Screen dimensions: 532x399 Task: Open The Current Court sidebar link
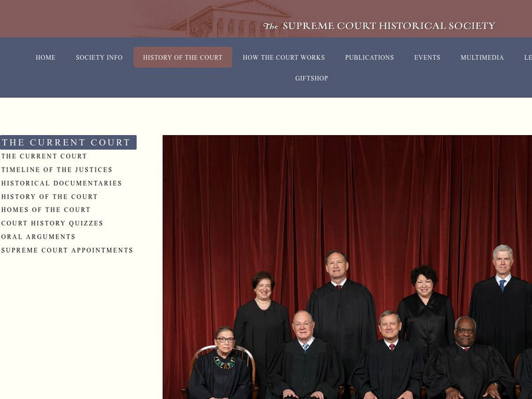pos(44,156)
